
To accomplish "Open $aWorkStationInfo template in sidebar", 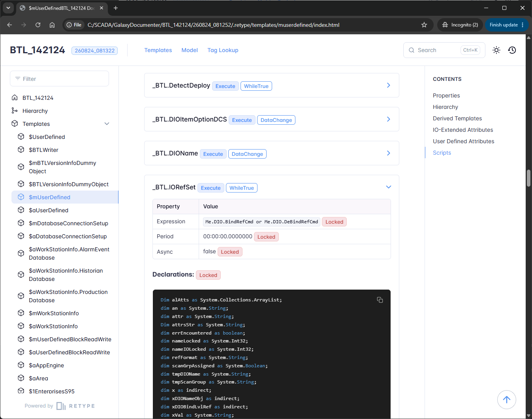I will coord(53,326).
